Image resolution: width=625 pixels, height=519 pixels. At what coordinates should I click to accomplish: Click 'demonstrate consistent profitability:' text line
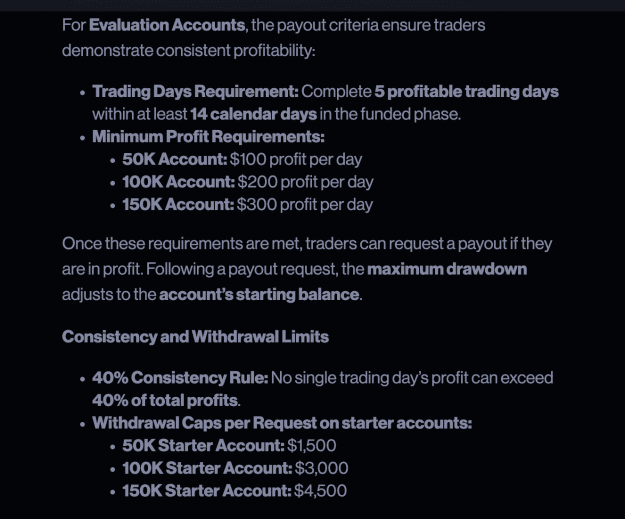point(189,51)
